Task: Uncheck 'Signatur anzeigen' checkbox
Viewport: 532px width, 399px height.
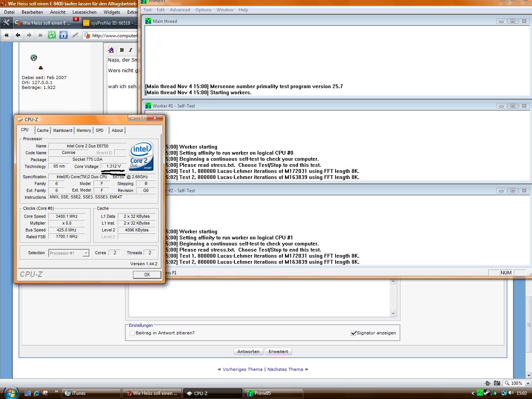Action: [x=354, y=333]
